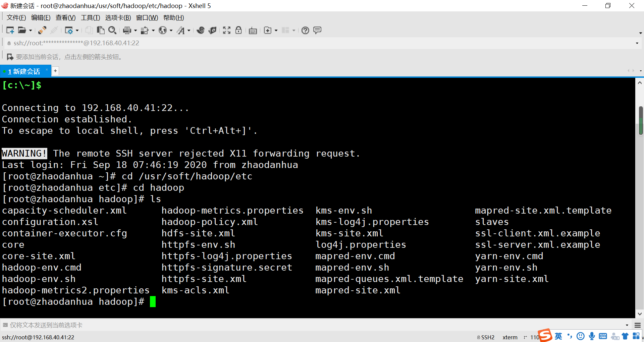Click the arrow button to add current session
Image resolution: width=644 pixels, height=342 pixels.
(x=10, y=56)
